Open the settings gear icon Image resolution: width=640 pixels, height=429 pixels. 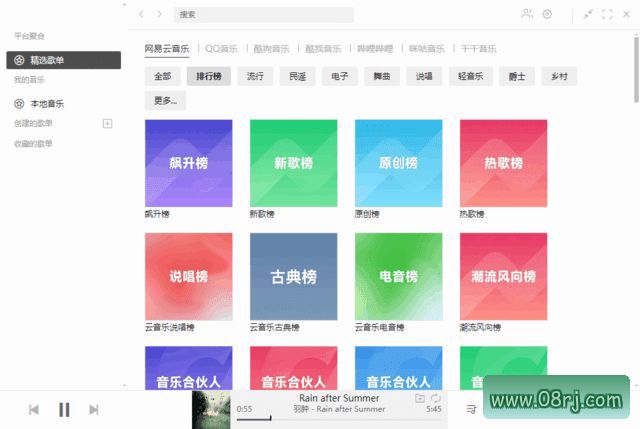click(x=547, y=14)
